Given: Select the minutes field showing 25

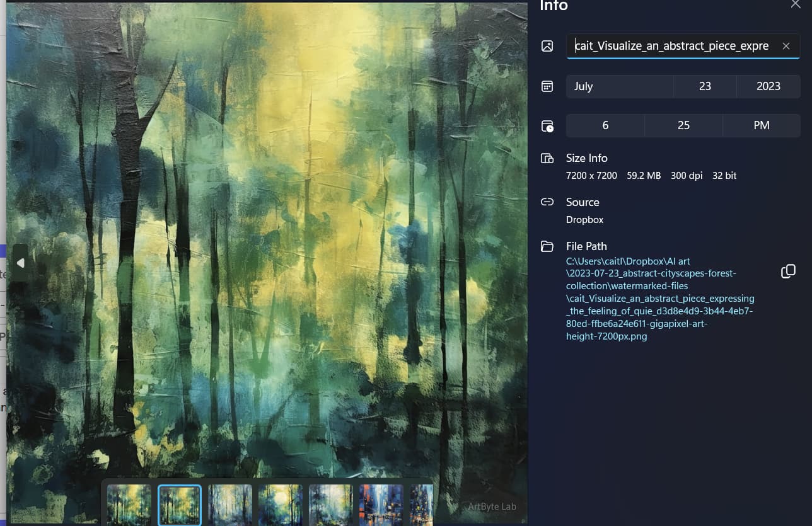Looking at the screenshot, I should pos(683,125).
